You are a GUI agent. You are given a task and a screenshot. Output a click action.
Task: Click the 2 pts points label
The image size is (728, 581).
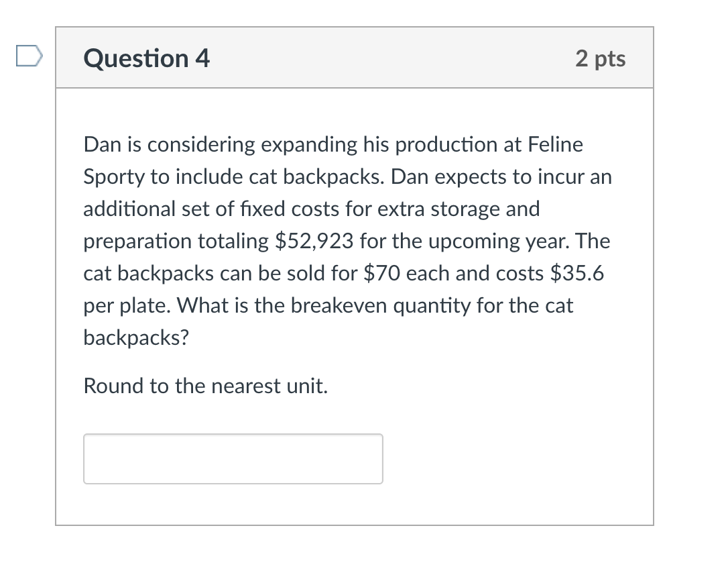tap(600, 58)
